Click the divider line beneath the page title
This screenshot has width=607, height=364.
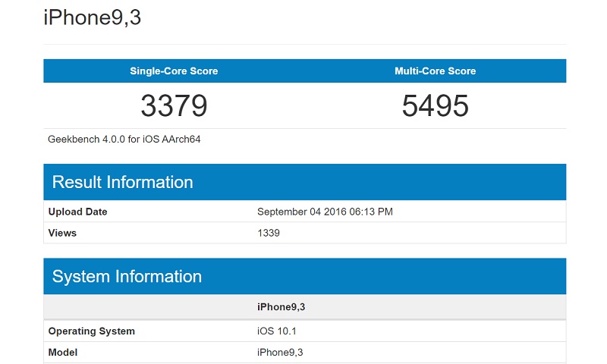(304, 44)
